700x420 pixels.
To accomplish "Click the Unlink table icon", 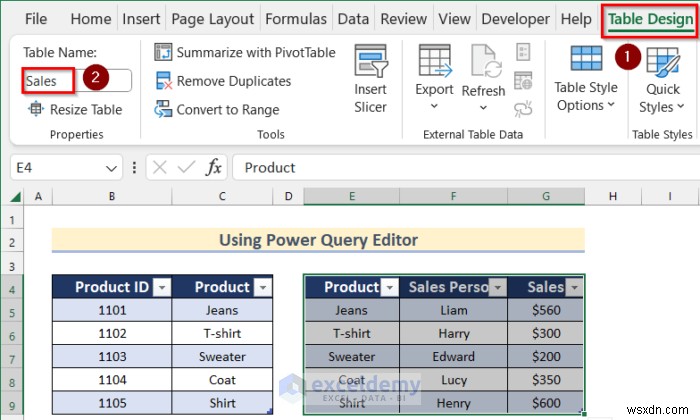I will coord(523,109).
